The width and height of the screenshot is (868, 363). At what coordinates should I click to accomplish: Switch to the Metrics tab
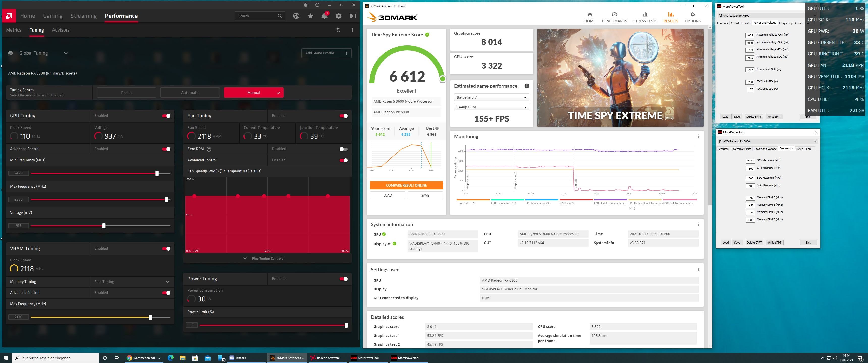[x=13, y=30]
